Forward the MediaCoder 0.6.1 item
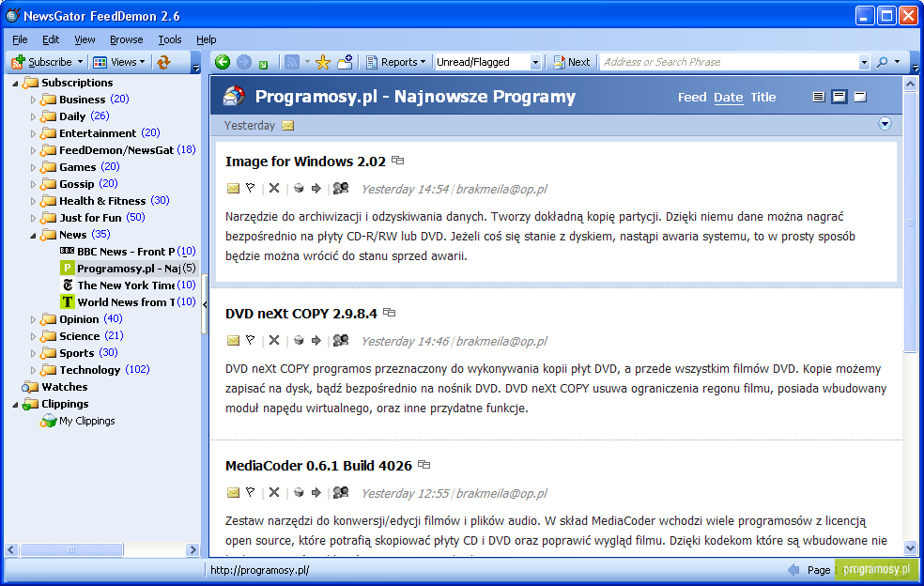 (x=316, y=492)
